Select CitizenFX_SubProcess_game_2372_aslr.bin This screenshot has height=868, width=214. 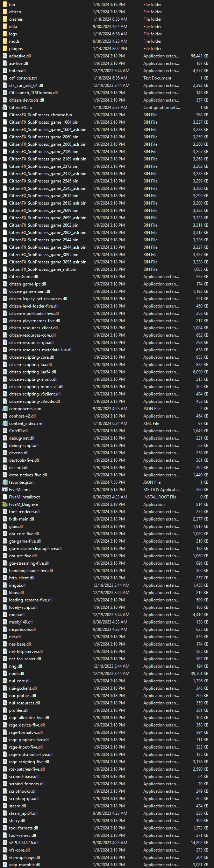click(48, 173)
